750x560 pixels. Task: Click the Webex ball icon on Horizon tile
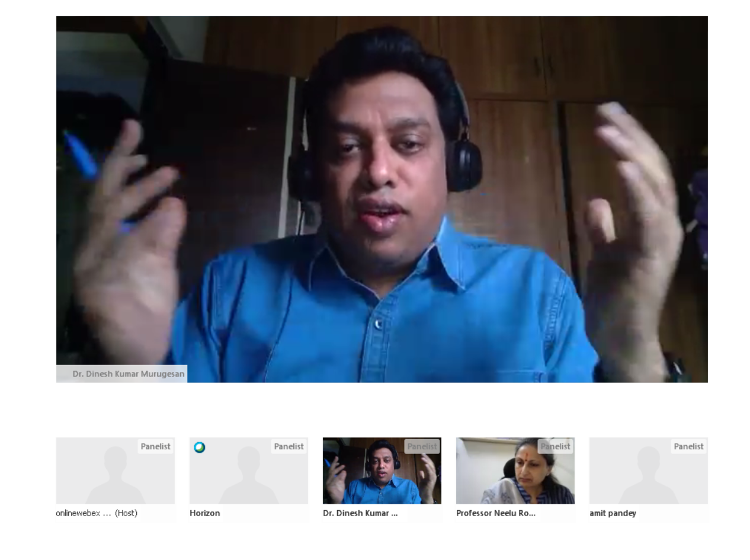200,447
